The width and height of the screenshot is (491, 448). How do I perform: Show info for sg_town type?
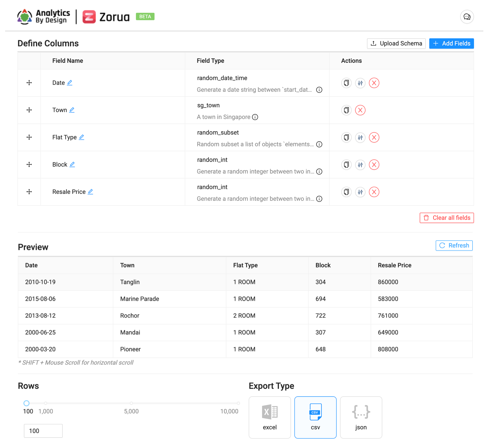click(255, 117)
